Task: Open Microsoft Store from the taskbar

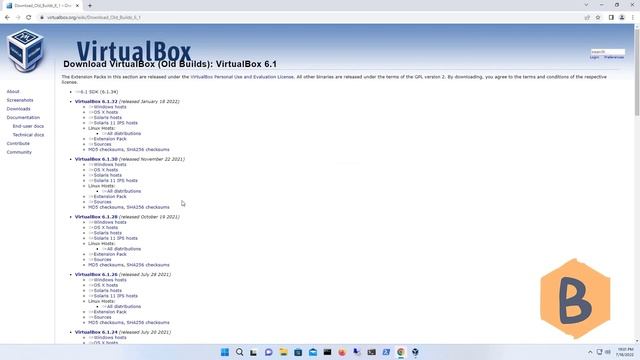Action: (x=298, y=352)
